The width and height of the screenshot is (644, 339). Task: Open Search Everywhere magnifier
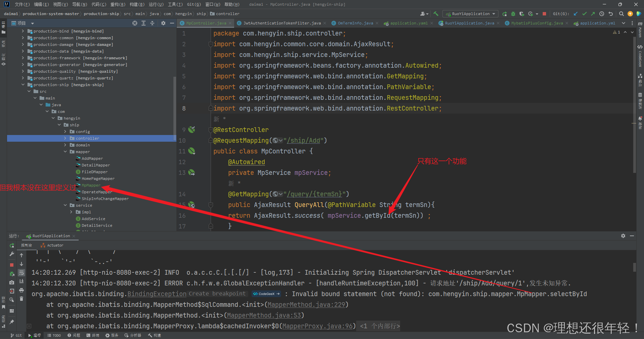pos(621,14)
